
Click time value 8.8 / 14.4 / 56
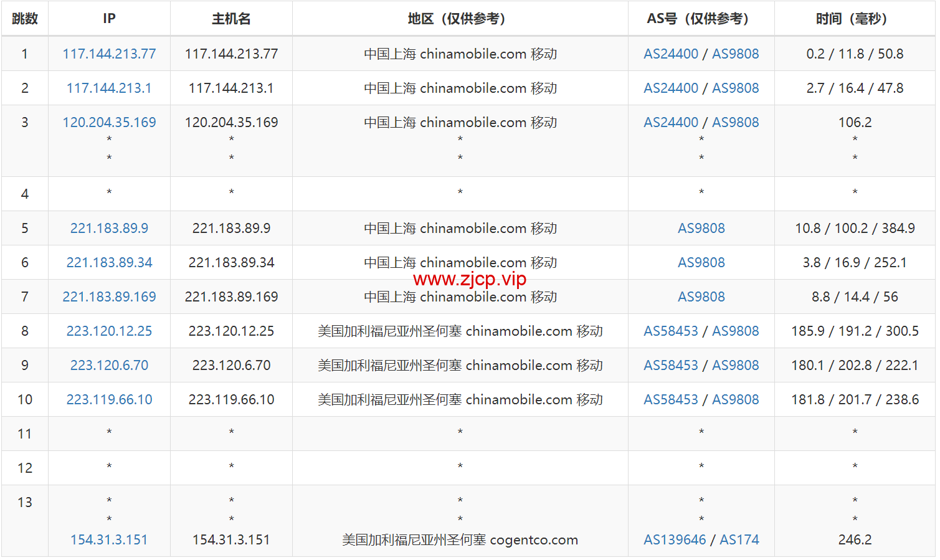pos(855,297)
